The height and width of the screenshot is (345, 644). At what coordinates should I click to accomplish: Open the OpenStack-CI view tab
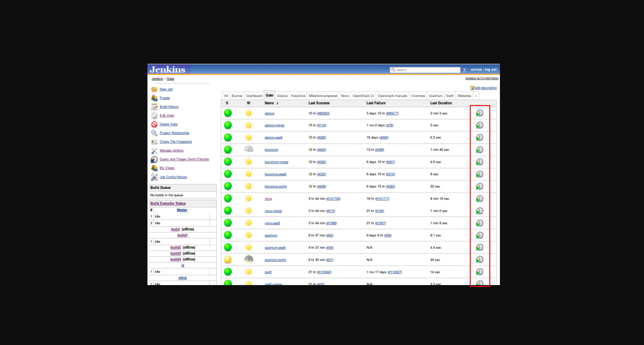click(363, 96)
